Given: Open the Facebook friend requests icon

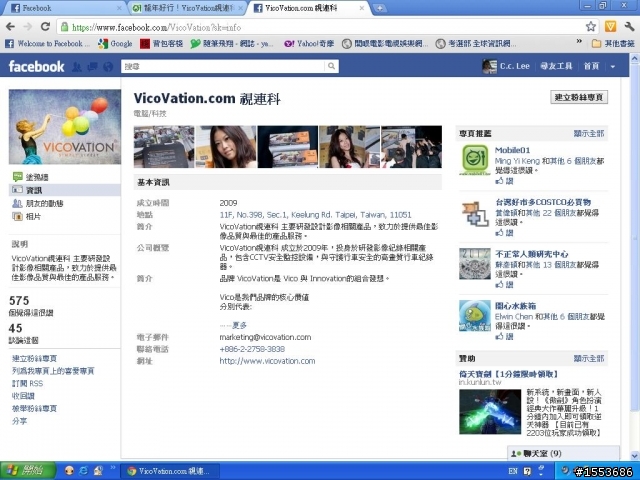Looking at the screenshot, I should [76, 67].
